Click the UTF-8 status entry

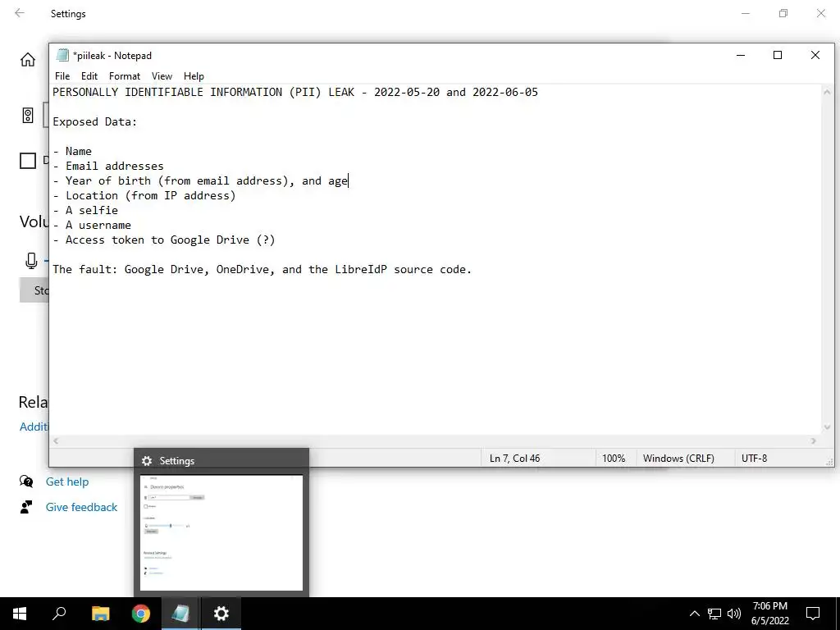(755, 458)
